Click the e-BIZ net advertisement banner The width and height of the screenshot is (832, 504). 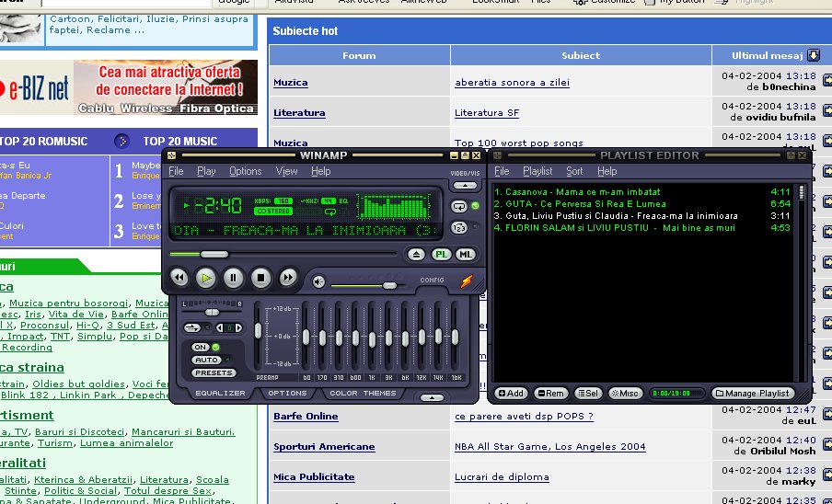(x=129, y=87)
